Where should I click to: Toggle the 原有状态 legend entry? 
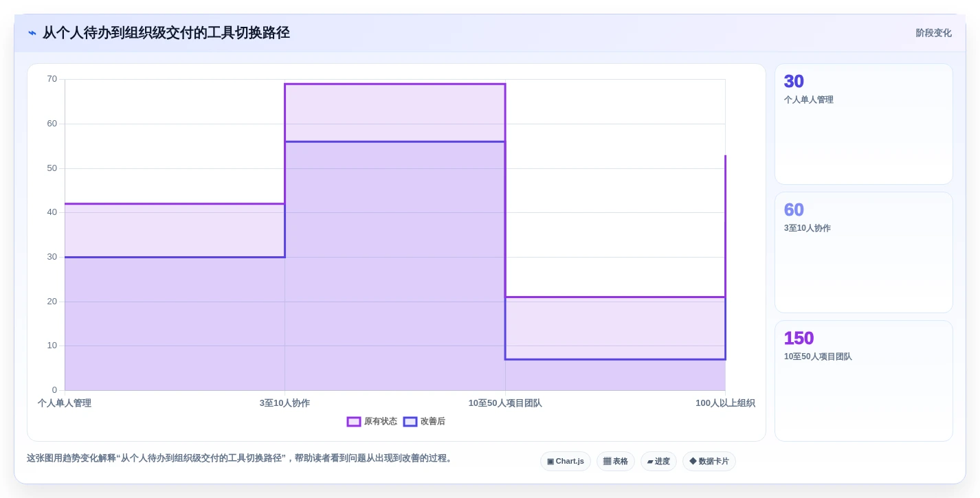click(x=372, y=422)
